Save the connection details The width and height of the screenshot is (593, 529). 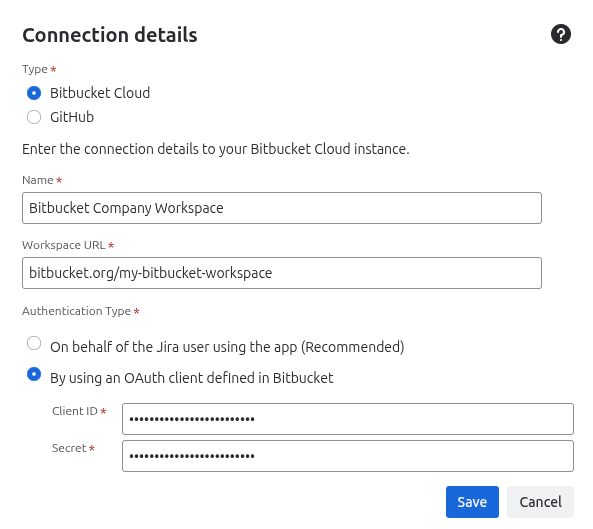pyautogui.click(x=472, y=502)
